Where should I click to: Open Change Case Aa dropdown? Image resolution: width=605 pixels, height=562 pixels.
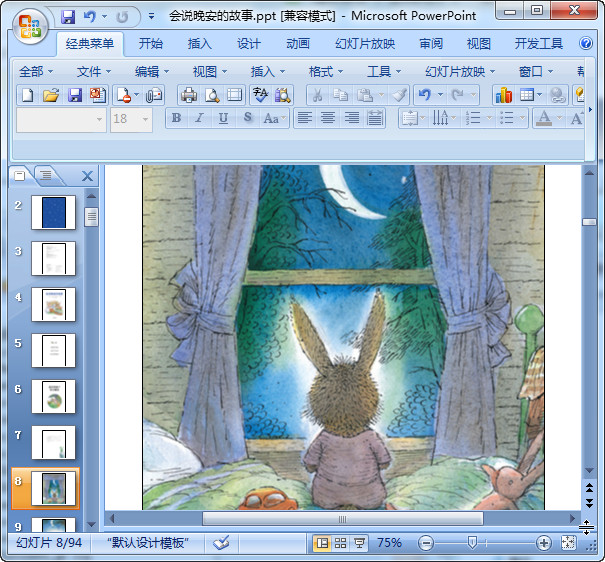[x=274, y=118]
